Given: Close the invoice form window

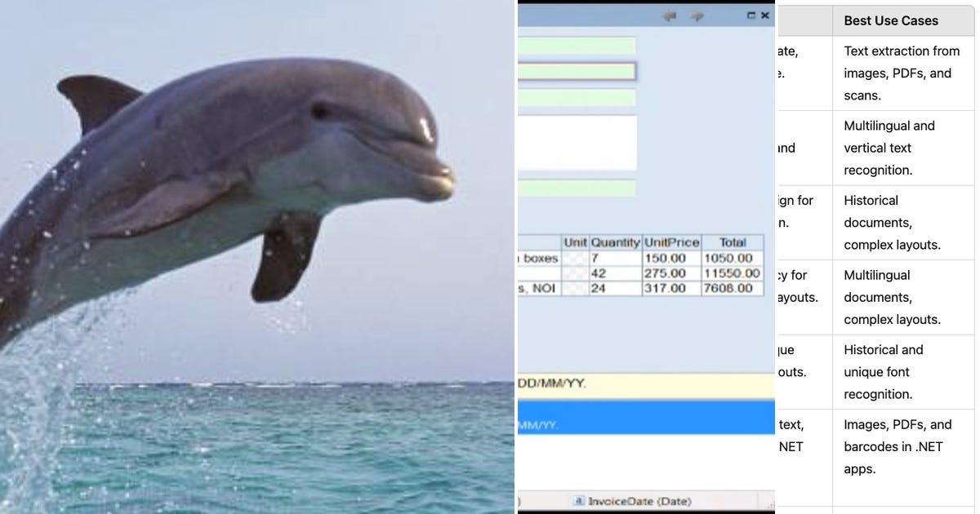Looking at the screenshot, I should click(x=765, y=15).
